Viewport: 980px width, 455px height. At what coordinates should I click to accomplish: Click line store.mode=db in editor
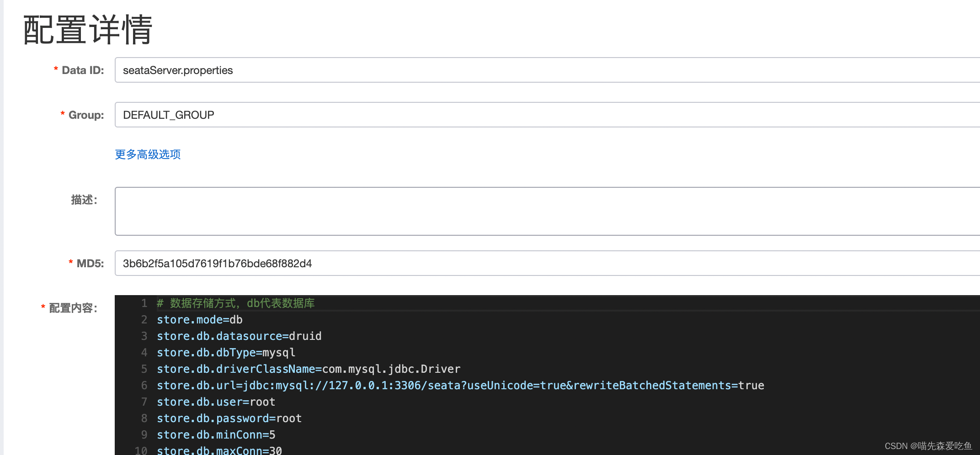[x=200, y=320]
